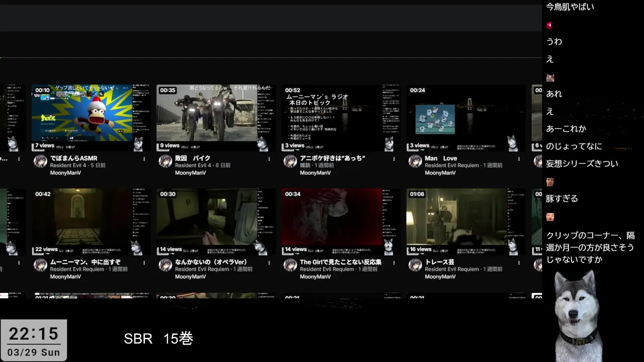Open options menu for 敗因 バイク clip
Image resolution: width=644 pixels, height=362 pixels.
point(269,159)
